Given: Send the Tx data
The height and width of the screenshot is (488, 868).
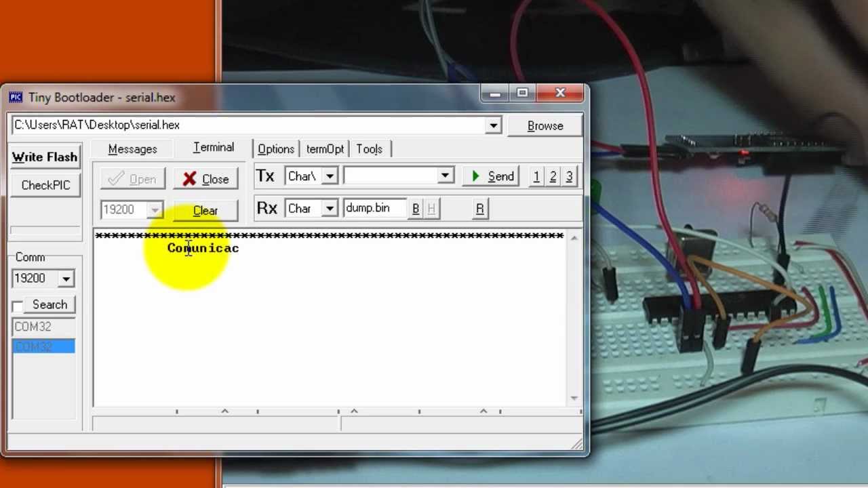Looking at the screenshot, I should pos(492,176).
